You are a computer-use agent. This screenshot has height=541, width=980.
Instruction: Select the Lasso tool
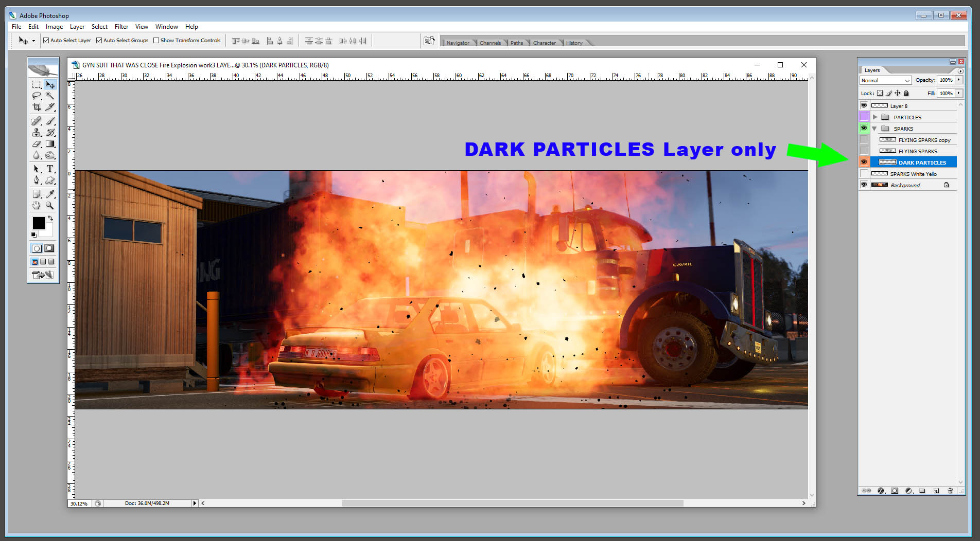tap(37, 96)
